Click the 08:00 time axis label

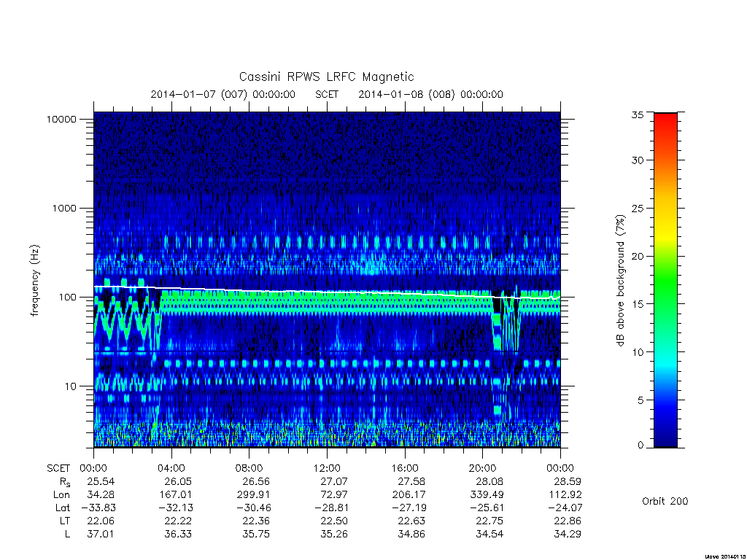click(249, 469)
